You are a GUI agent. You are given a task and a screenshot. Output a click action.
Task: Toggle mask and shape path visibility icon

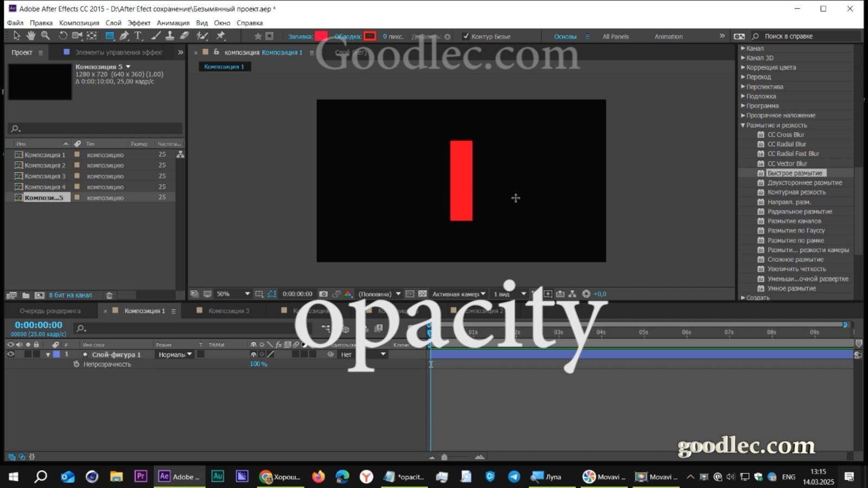click(x=272, y=294)
